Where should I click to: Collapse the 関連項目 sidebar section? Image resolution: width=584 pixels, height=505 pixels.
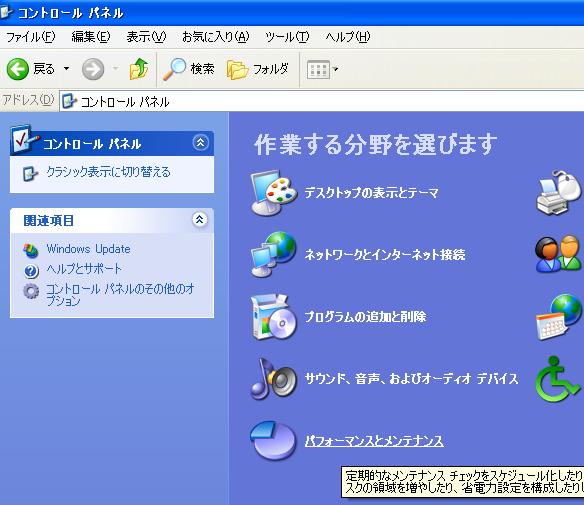(x=200, y=220)
